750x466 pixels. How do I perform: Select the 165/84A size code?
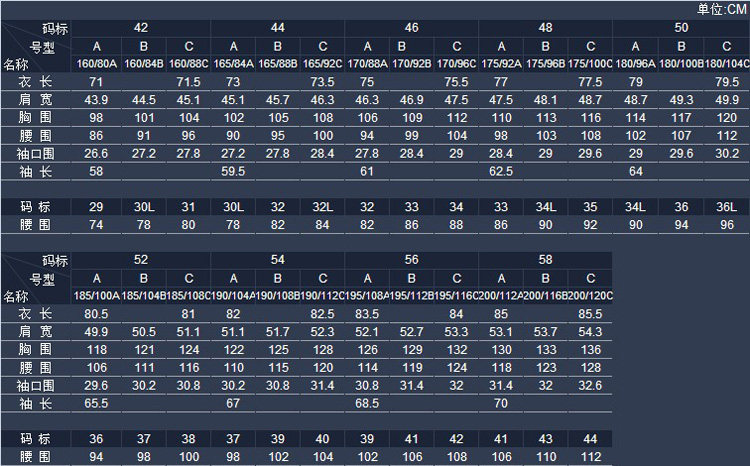[233, 64]
